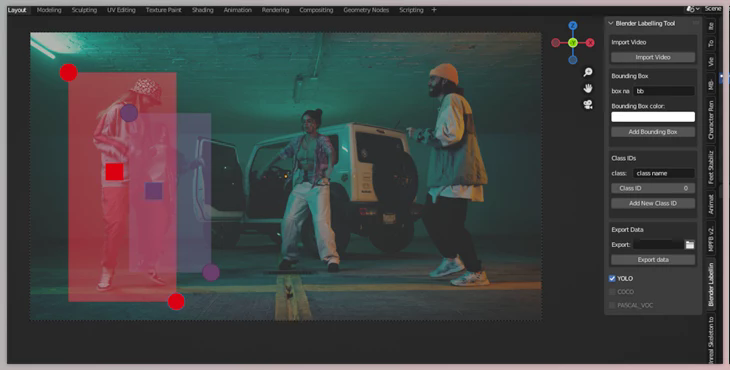Open the Geometry Nodes workspace tab
730x370 pixels.
point(366,10)
